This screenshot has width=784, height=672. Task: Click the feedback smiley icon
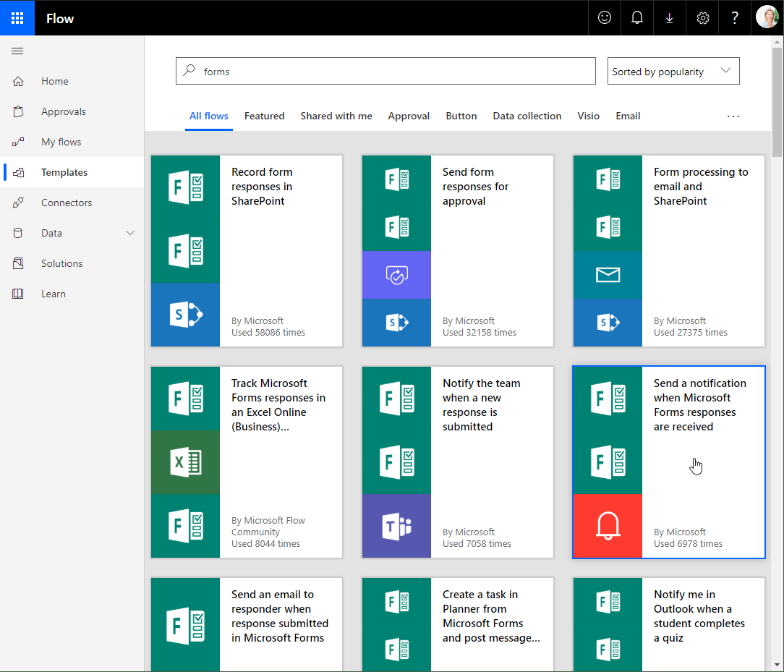(605, 18)
